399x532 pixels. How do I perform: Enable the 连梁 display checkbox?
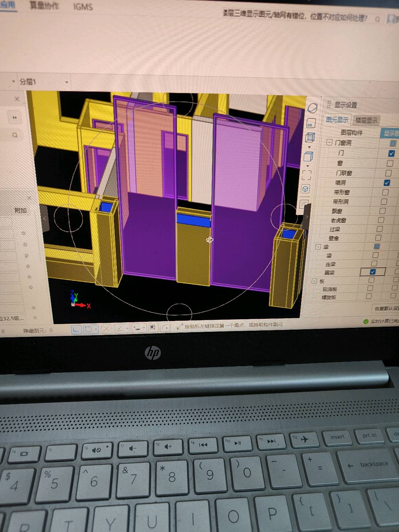point(374,263)
